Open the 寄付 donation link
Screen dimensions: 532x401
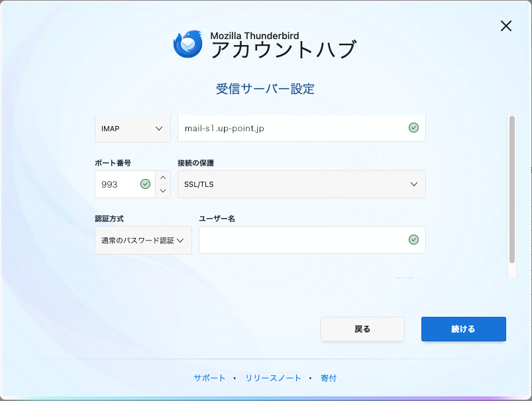pos(329,378)
